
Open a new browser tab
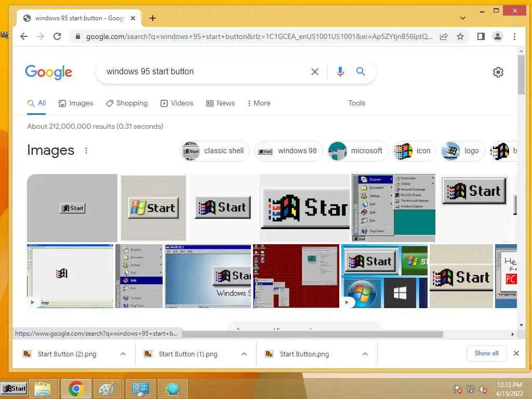[153, 18]
